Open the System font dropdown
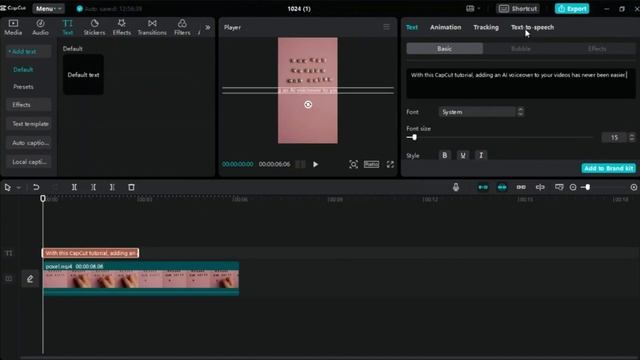The width and height of the screenshot is (640, 360). tap(480, 112)
